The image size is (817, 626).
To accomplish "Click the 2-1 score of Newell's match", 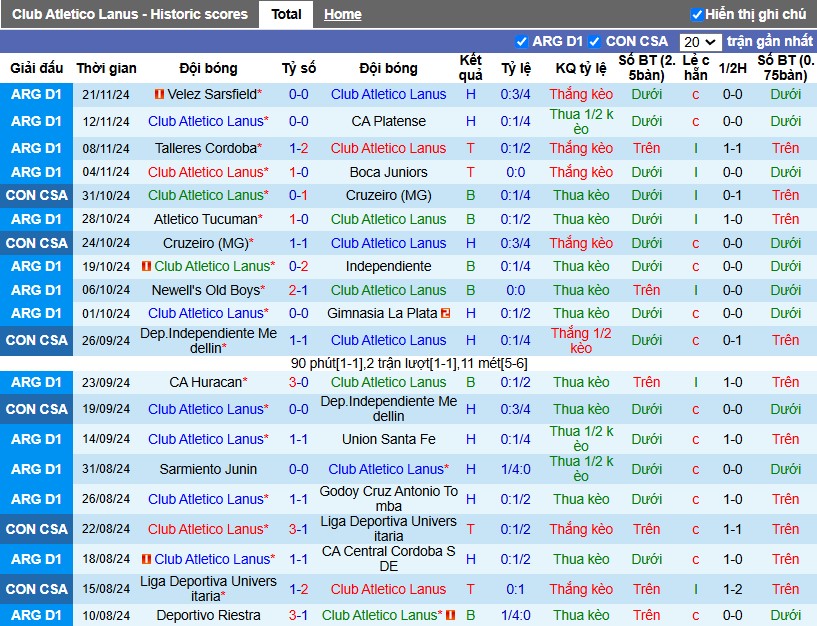I will (299, 290).
